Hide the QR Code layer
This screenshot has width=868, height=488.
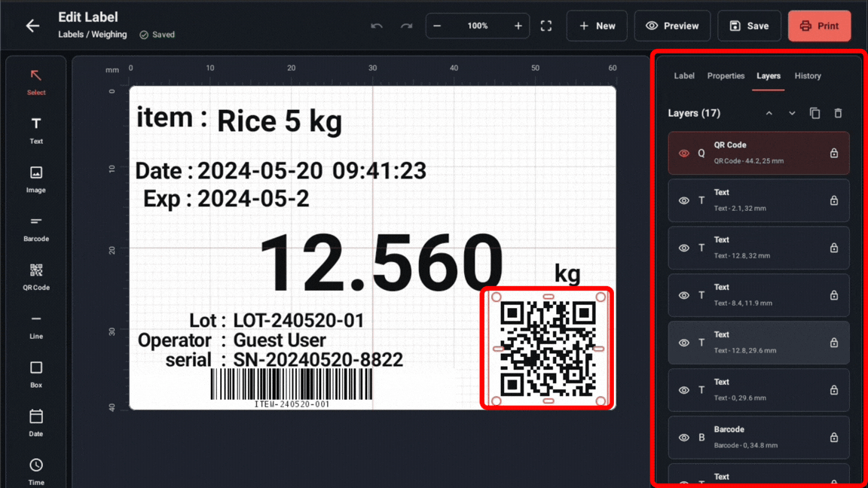click(684, 154)
